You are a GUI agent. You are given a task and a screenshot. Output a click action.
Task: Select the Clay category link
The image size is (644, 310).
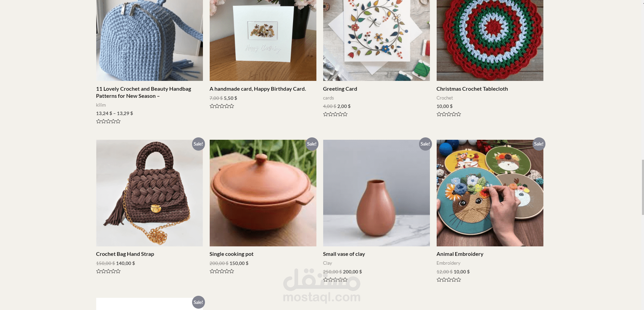click(x=328, y=263)
